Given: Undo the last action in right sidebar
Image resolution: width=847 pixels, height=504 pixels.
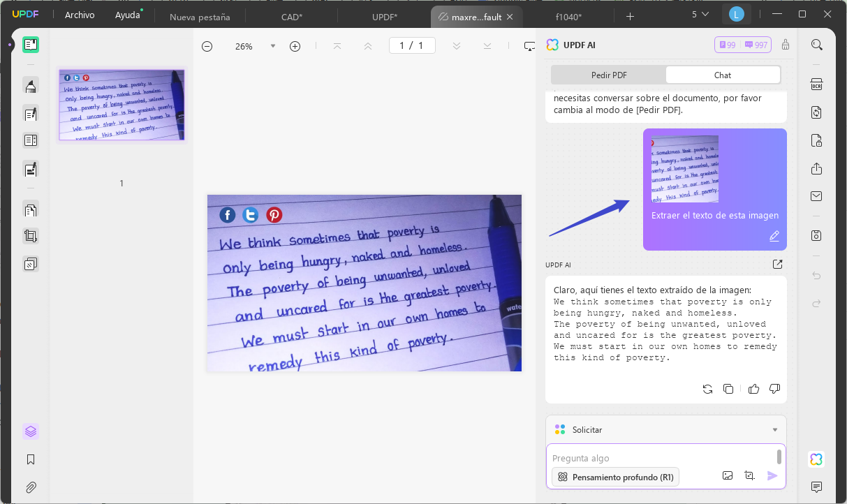Looking at the screenshot, I should [816, 276].
